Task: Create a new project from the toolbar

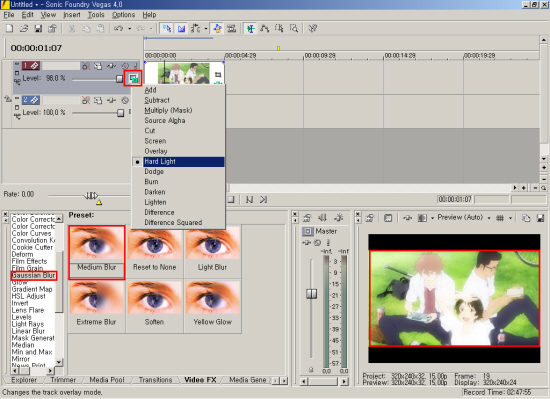Action: coord(9,28)
